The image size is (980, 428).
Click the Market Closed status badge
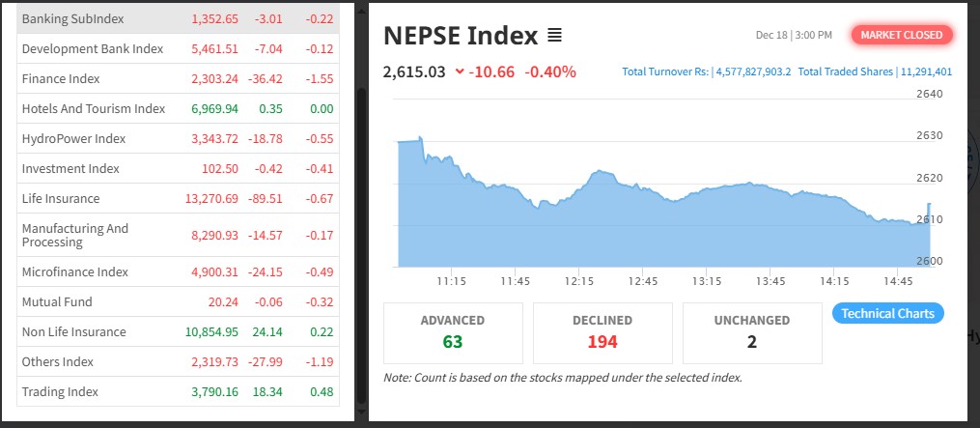(902, 35)
